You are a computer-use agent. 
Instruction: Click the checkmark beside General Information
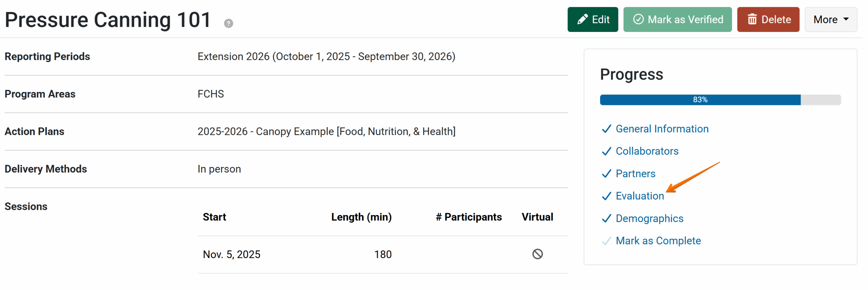coord(606,129)
